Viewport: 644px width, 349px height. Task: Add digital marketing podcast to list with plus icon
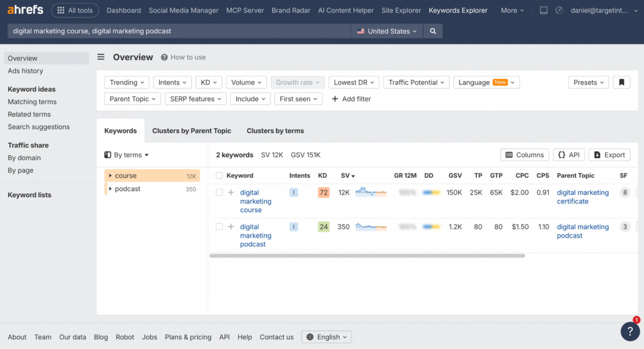pyautogui.click(x=231, y=227)
